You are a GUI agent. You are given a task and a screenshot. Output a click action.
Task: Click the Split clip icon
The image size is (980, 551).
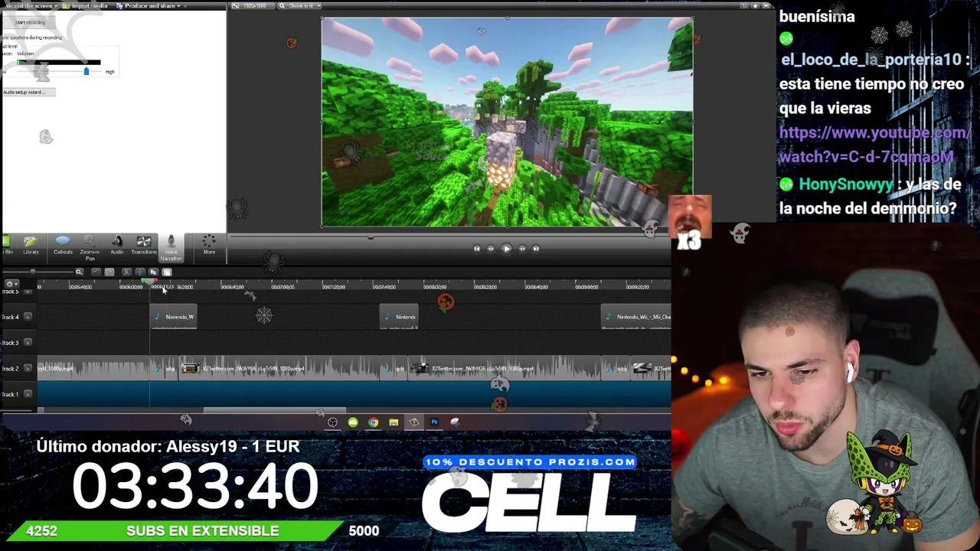(x=139, y=272)
